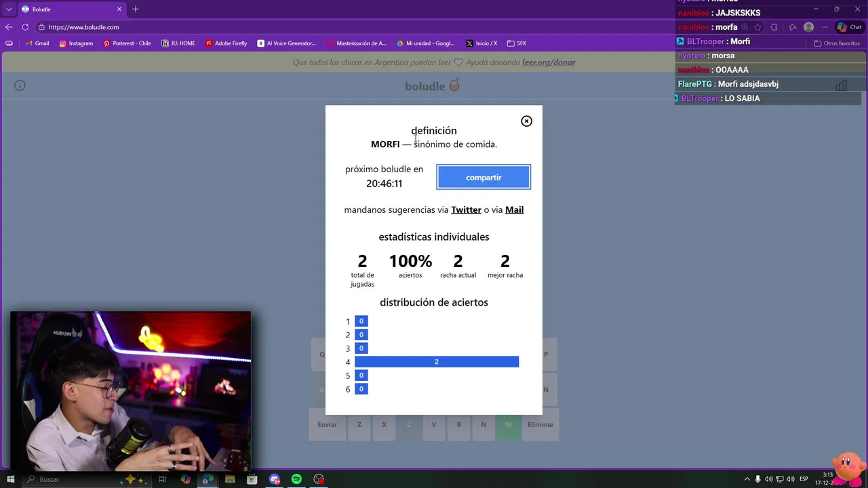
Task: Click the blue compartir button
Action: click(484, 178)
